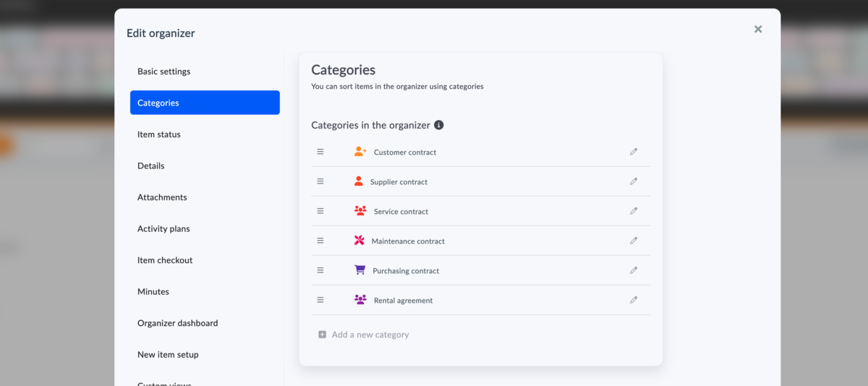The width and height of the screenshot is (868, 386).
Task: Go to Minutes section
Action: point(205,291)
